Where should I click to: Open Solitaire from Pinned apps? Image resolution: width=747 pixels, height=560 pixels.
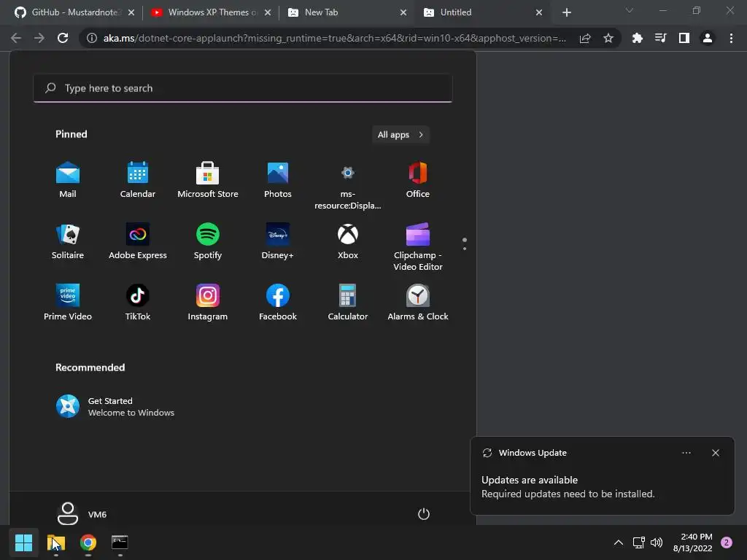[68, 241]
